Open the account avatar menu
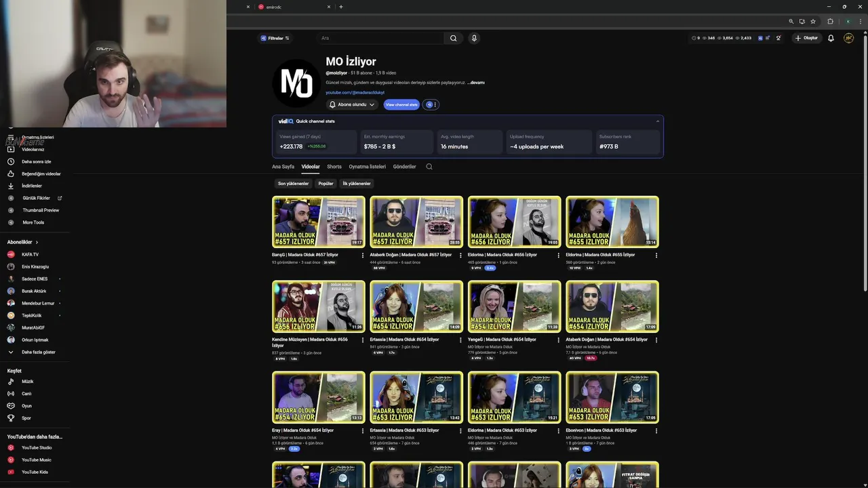Screen dimensions: 868x488 tap(848, 38)
